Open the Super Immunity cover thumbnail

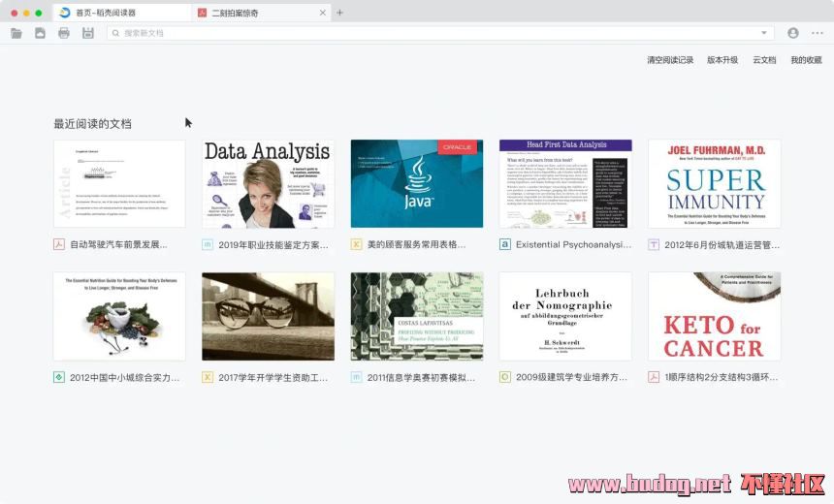(x=715, y=183)
